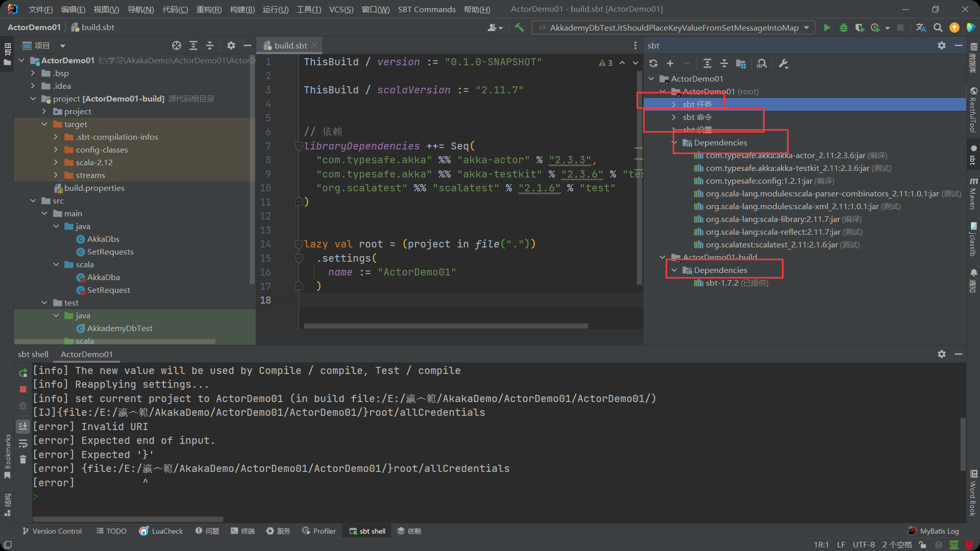The image size is (980, 551).
Task: Hide the project tool window
Action: coord(248,45)
